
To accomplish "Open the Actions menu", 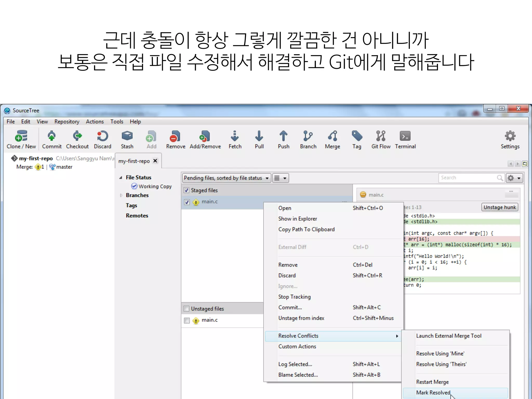I will tap(95, 122).
